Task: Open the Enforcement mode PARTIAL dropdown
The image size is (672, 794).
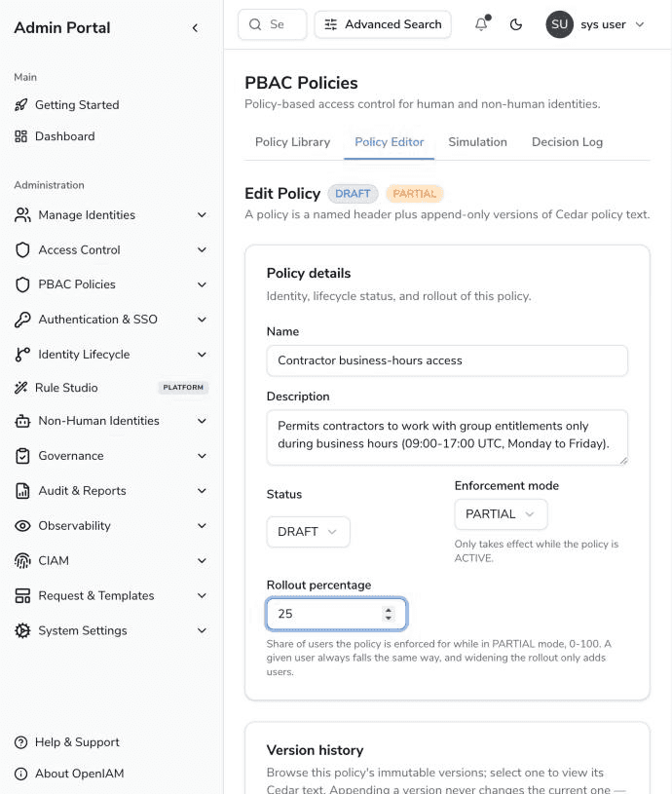Action: (x=501, y=514)
